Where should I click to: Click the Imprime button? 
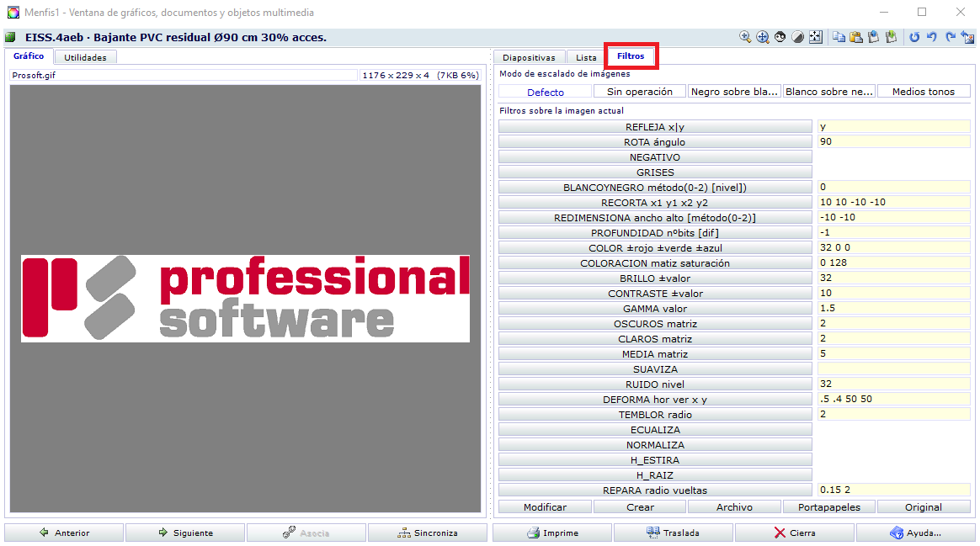point(552,533)
